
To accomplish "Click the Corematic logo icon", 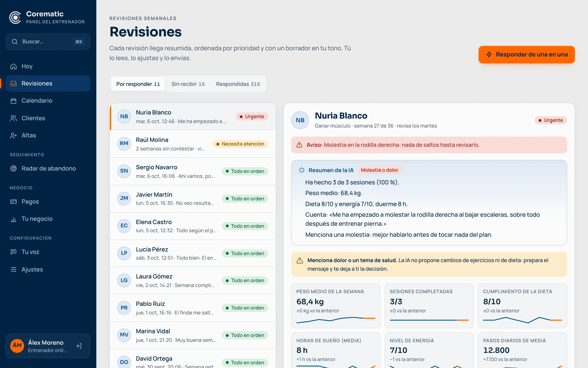I will 15,18.
